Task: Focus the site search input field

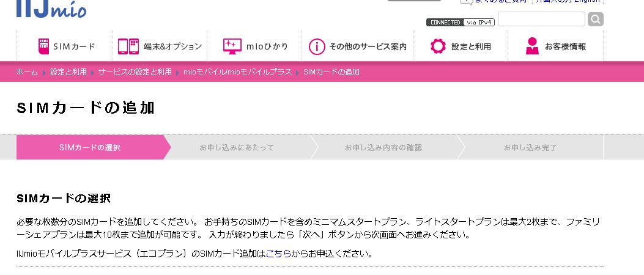Action: click(x=541, y=19)
